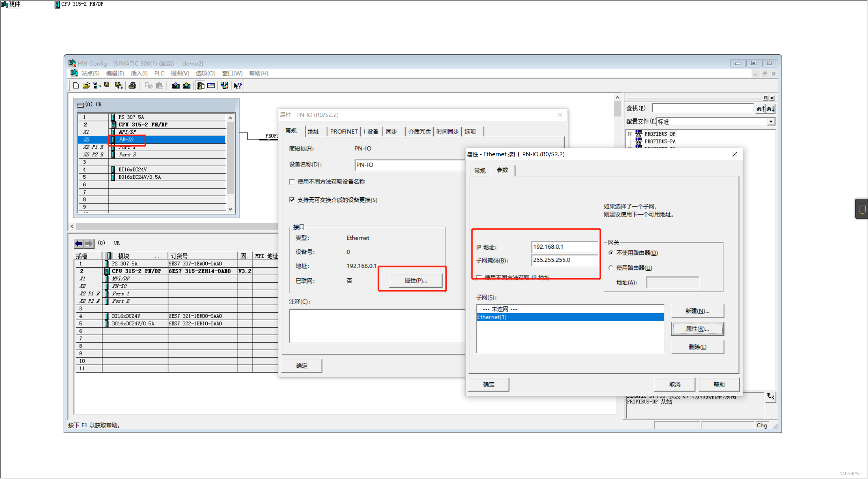Click station view scroll up arrow
The image size is (868, 479).
point(617,98)
